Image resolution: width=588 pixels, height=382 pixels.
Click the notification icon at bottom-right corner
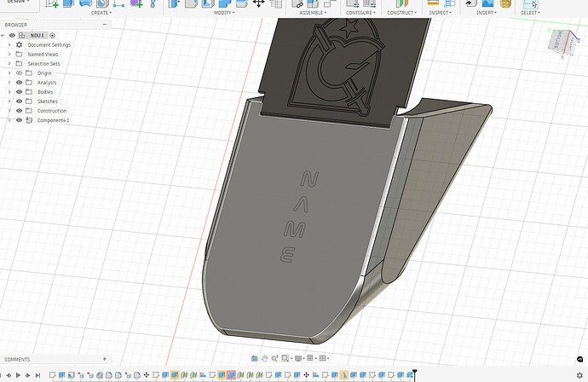[580, 359]
